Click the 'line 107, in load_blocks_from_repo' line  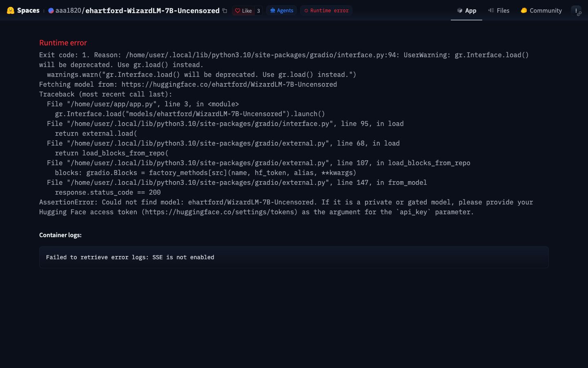tap(258, 163)
